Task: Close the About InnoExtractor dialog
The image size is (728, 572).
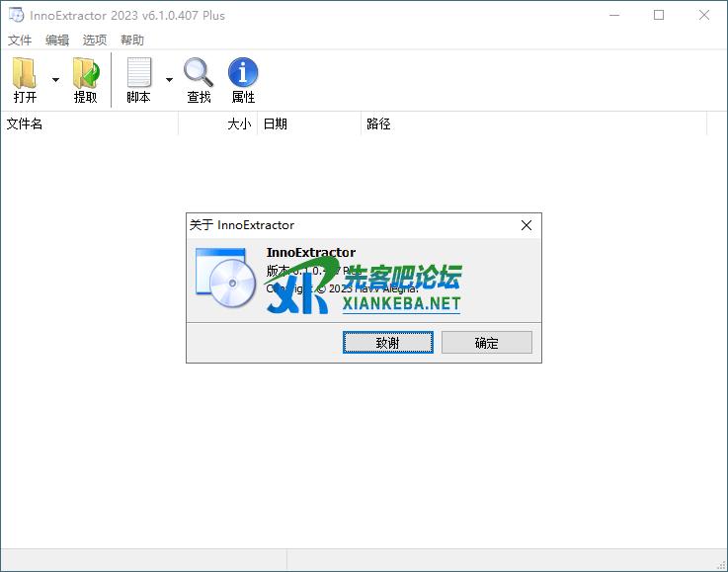Action: tap(526, 225)
